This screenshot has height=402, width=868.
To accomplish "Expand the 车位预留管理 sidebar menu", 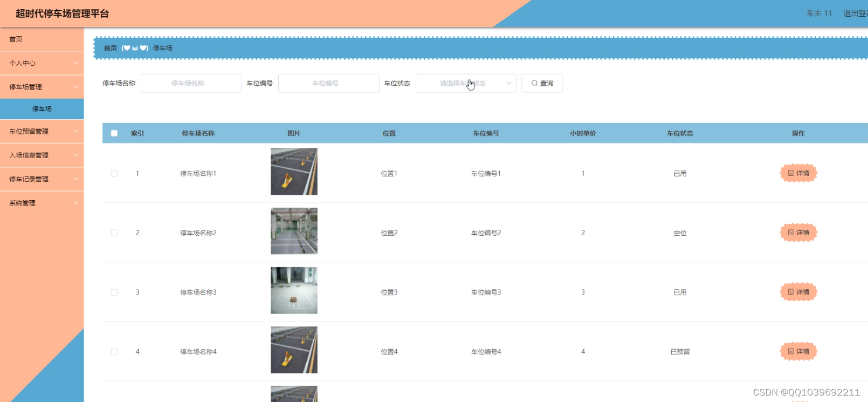I will 42,132.
